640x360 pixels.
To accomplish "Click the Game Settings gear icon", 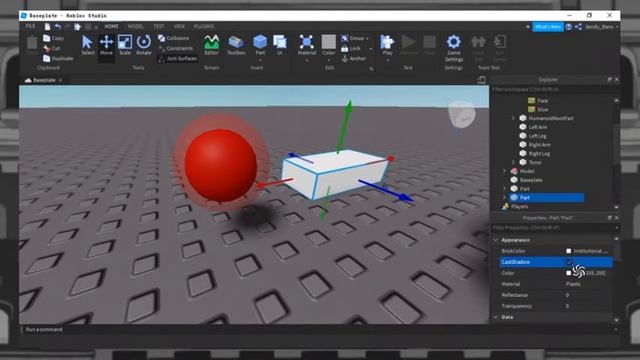I will [x=453, y=42].
